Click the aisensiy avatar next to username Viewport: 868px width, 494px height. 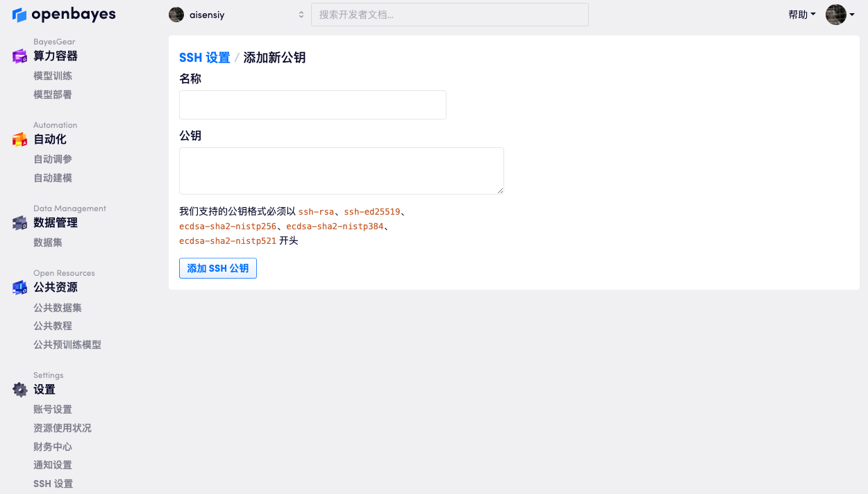click(x=176, y=15)
